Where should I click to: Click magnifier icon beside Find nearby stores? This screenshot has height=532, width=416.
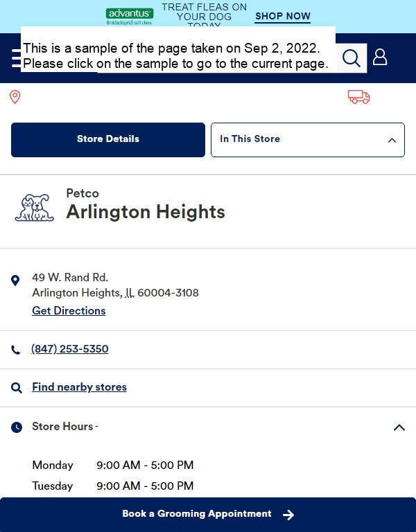pos(17,388)
